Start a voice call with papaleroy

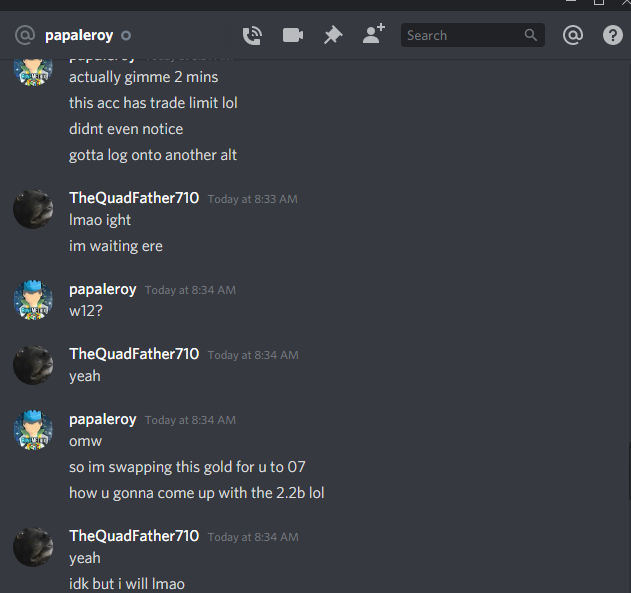coord(252,35)
